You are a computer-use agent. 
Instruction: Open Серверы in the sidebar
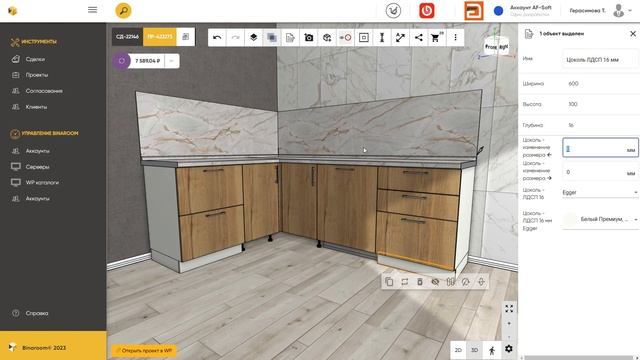click(x=38, y=167)
